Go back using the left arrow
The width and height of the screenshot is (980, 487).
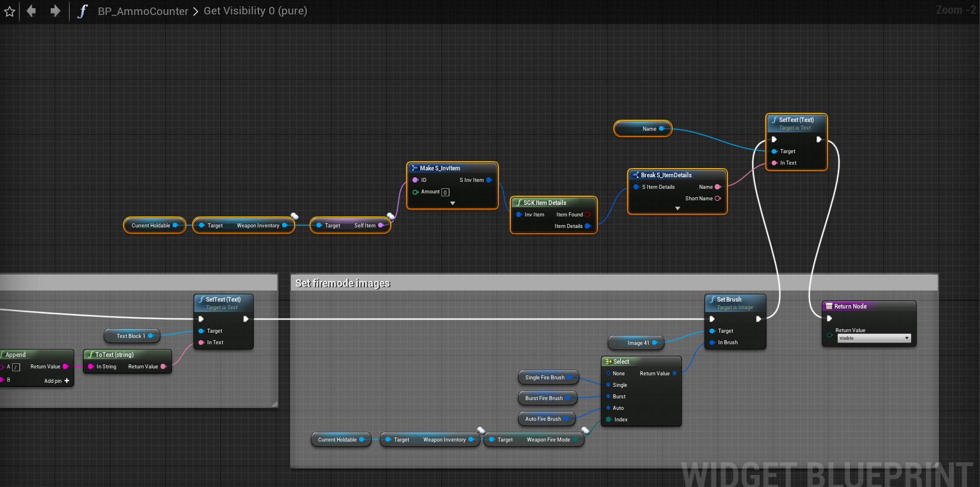[x=31, y=11]
